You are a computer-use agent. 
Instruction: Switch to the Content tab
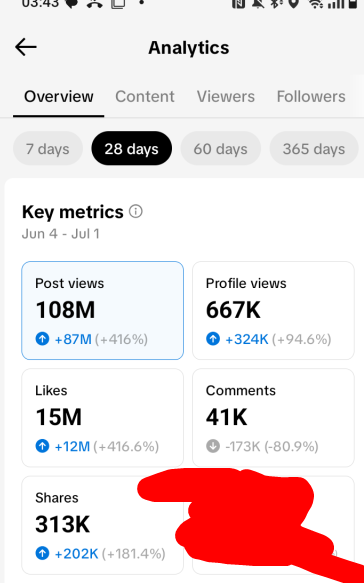click(x=145, y=97)
